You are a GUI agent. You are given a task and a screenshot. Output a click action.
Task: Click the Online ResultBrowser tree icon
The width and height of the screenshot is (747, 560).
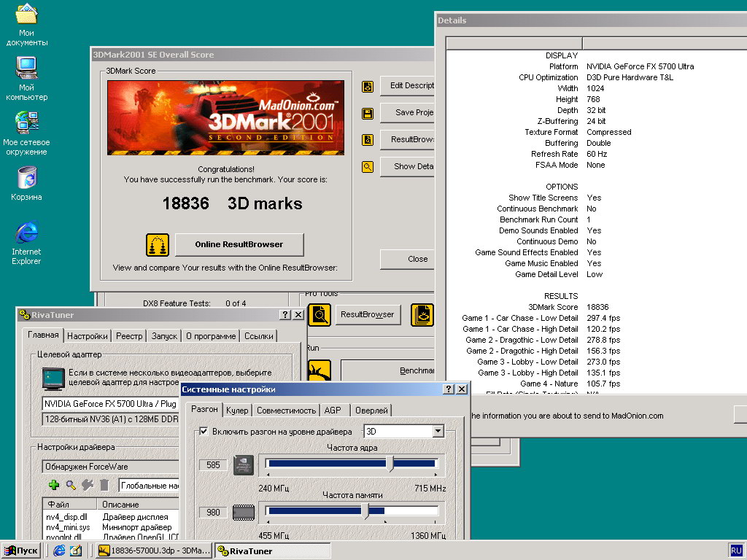click(158, 245)
